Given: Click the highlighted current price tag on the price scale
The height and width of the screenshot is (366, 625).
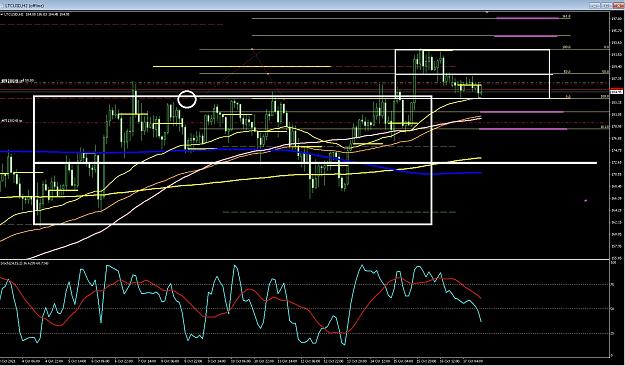Looking at the screenshot, I should (617, 91).
